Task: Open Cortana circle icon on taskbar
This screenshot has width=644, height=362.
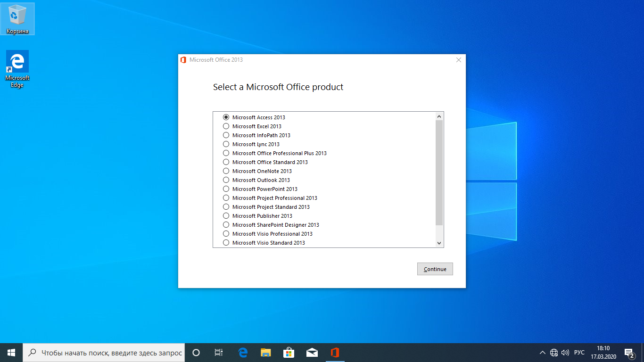Action: [196, 353]
